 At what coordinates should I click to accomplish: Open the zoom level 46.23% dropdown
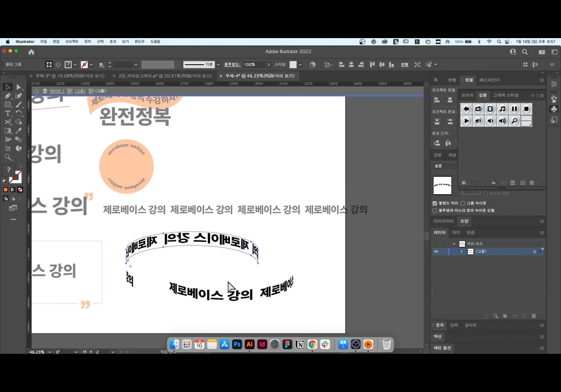click(x=50, y=352)
